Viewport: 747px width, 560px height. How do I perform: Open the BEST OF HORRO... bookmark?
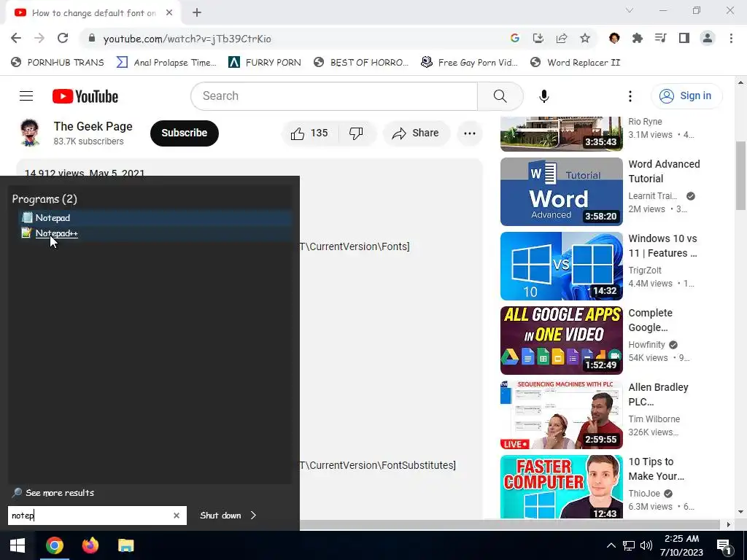361,63
